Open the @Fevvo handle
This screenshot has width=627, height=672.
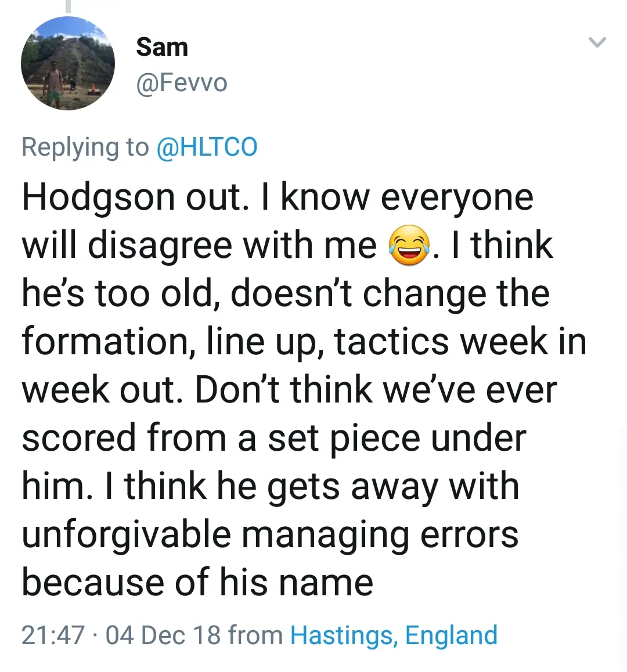pyautogui.click(x=182, y=83)
